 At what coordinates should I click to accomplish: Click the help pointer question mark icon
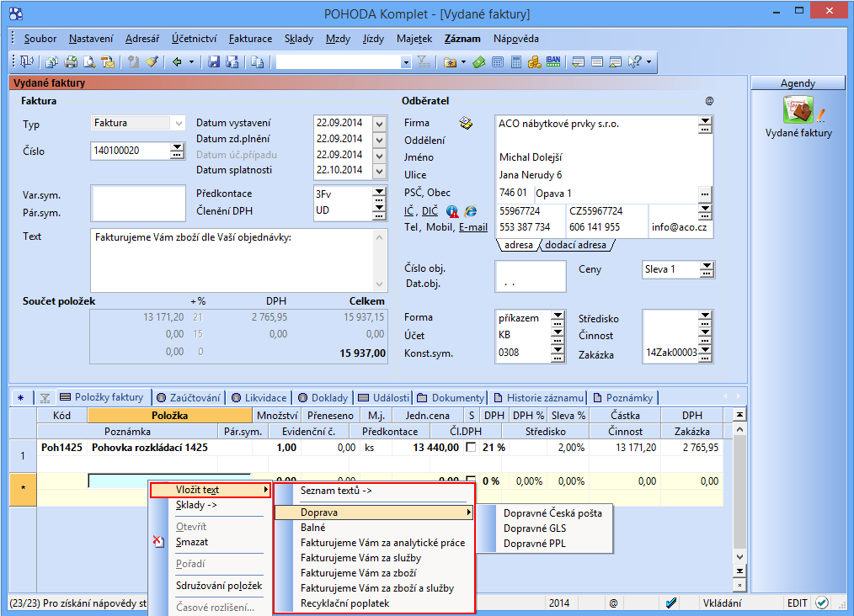[634, 62]
